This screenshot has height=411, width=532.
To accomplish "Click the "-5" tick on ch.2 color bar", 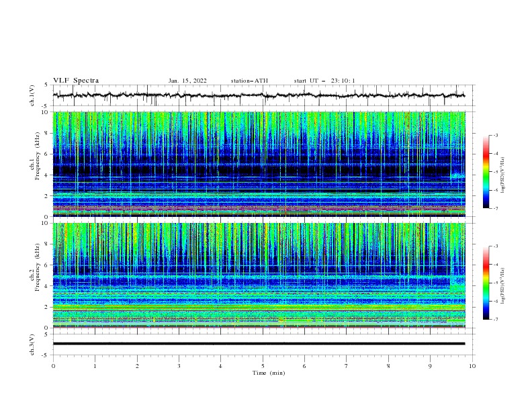I will point(496,283).
